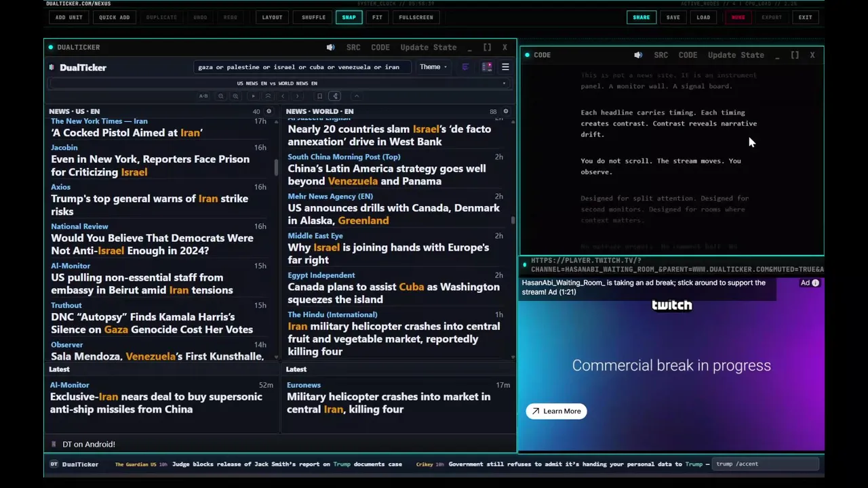Select SRC in the DUALTICKER unit header
868x488 pixels.
coord(353,47)
